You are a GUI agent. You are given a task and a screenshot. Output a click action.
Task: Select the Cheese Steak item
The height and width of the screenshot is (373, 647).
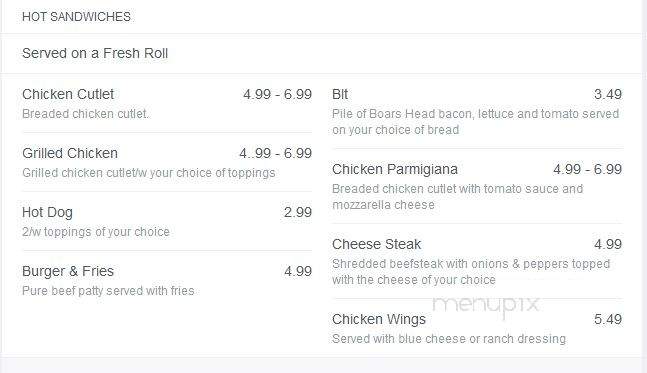pyautogui.click(x=376, y=245)
